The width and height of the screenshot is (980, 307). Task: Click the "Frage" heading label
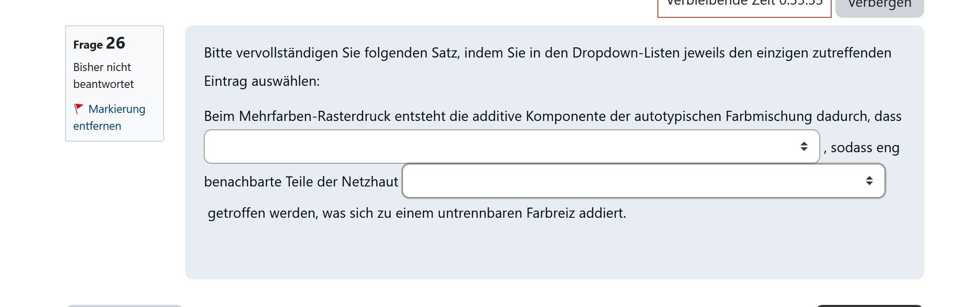coord(88,45)
